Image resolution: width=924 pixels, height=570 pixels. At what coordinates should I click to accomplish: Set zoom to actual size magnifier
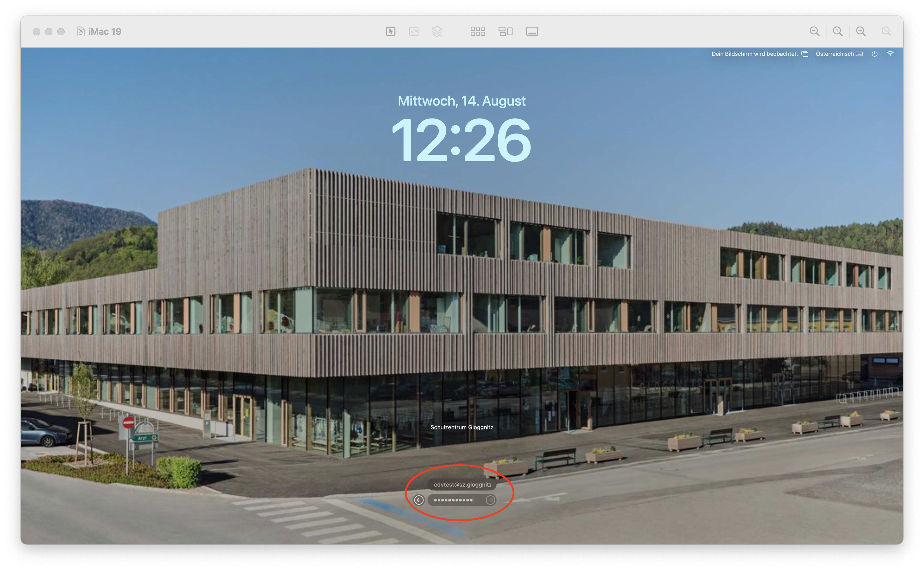[838, 31]
